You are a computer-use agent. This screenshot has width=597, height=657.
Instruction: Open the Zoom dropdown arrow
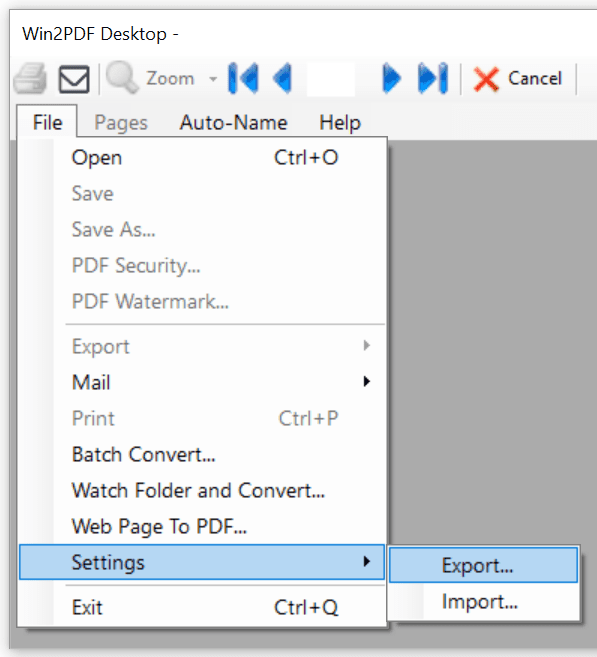click(213, 79)
